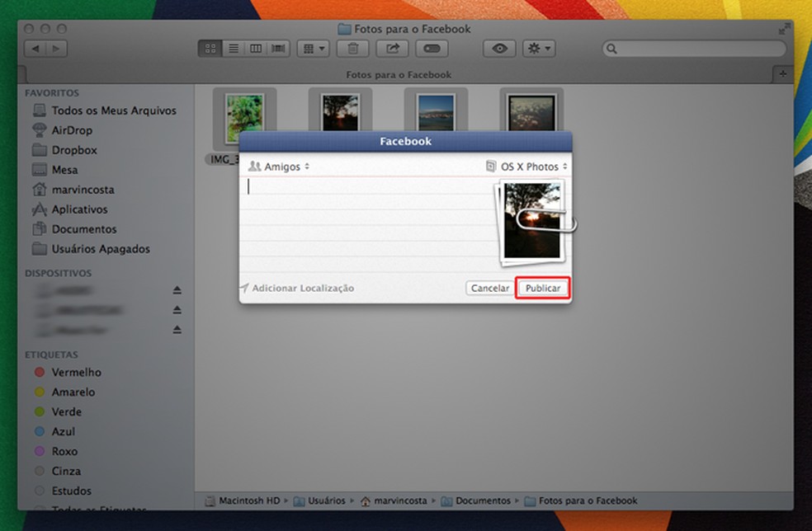Click the Publicar button
This screenshot has height=531, width=812.
(x=543, y=288)
